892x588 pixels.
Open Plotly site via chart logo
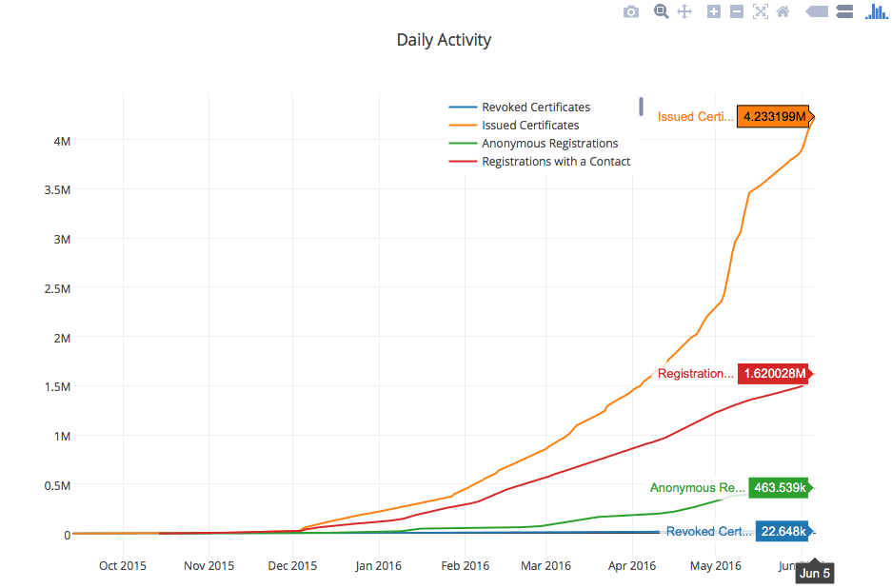pos(875,11)
